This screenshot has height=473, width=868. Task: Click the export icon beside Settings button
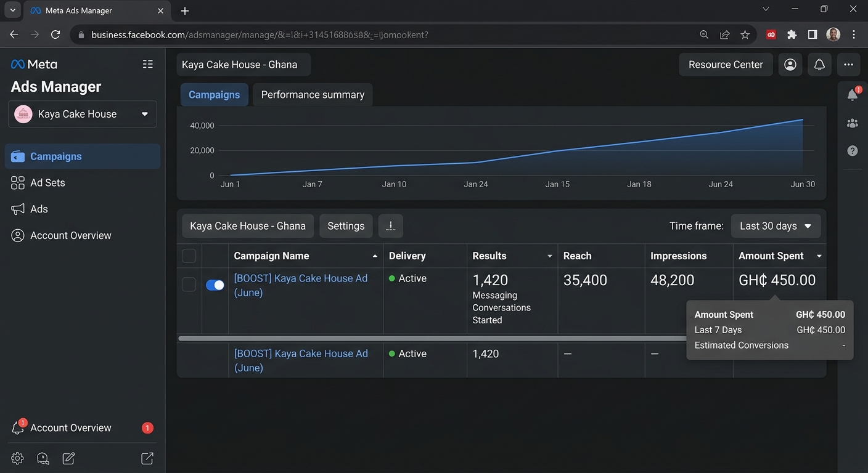coord(390,226)
